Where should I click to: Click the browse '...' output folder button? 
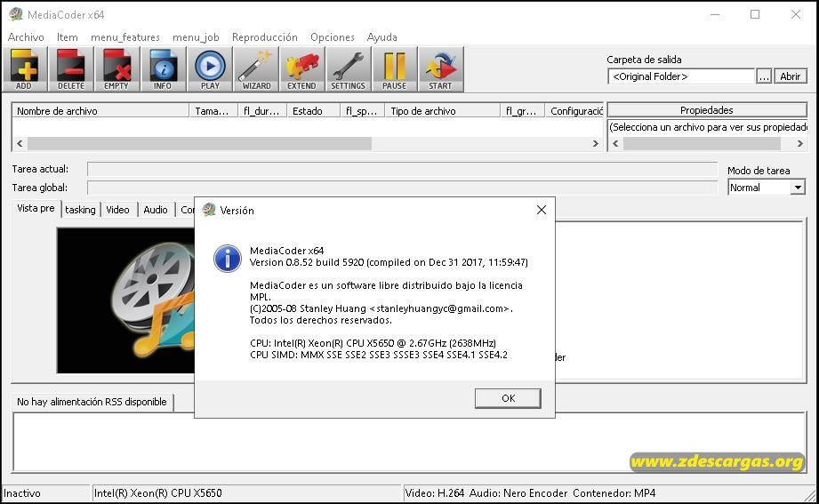pos(764,76)
